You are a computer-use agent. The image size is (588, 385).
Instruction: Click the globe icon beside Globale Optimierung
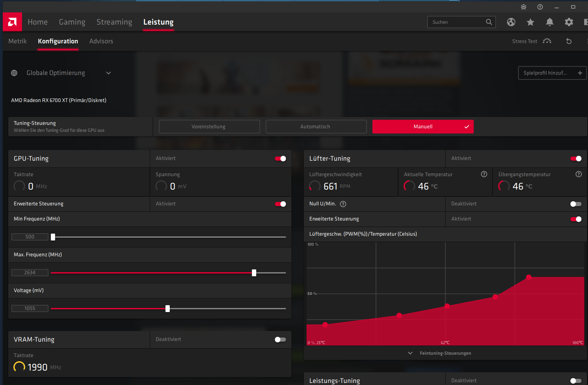click(x=14, y=73)
